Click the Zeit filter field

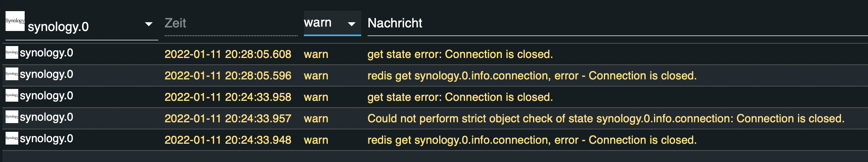231,23
